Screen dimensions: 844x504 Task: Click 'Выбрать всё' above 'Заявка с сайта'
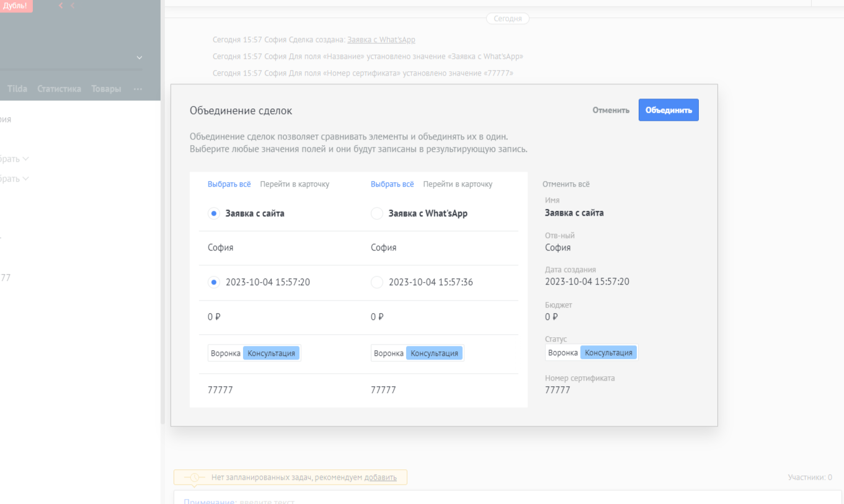click(229, 184)
